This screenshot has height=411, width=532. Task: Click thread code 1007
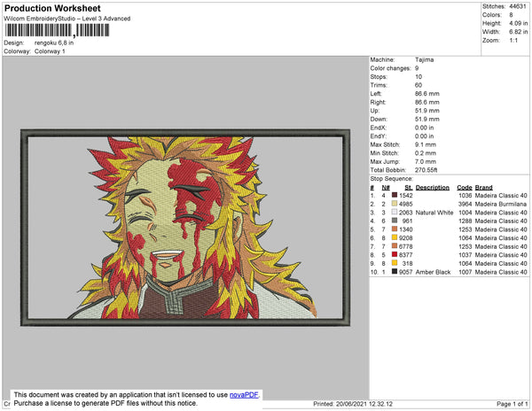(465, 272)
